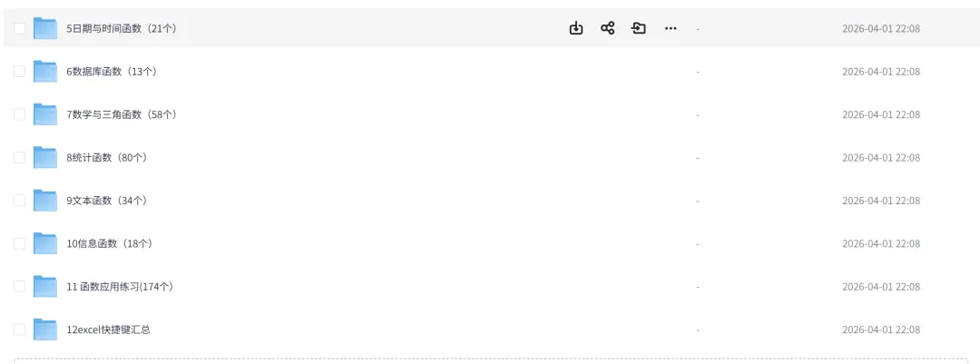The image size is (980, 364).
Task: Check the box for 11 函数应用练习
Action: pyautogui.click(x=19, y=287)
